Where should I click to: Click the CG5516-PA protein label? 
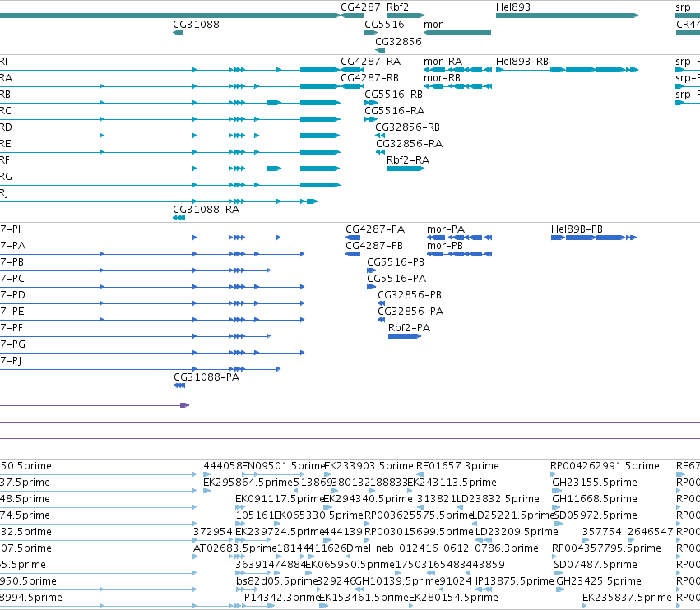(396, 279)
